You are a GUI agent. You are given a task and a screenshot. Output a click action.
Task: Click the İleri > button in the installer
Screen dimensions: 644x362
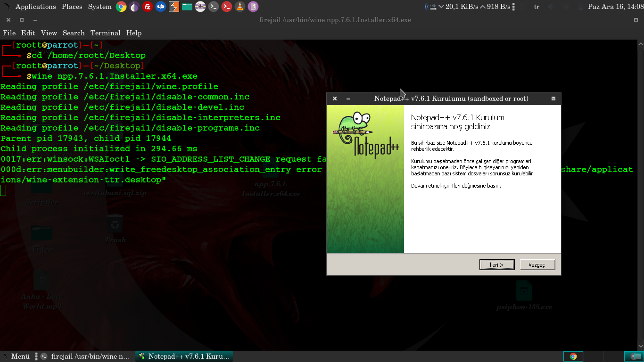[x=497, y=265]
